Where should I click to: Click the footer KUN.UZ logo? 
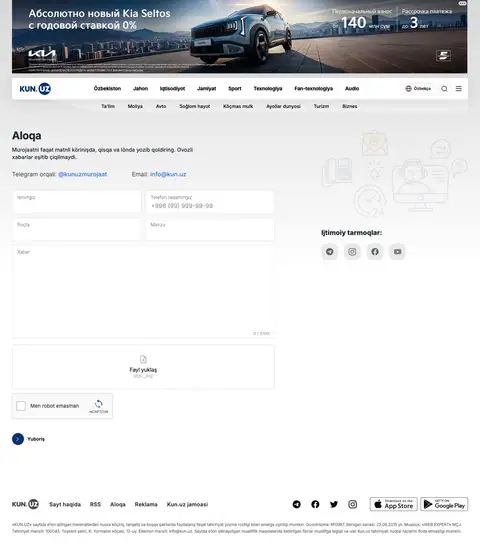25,504
